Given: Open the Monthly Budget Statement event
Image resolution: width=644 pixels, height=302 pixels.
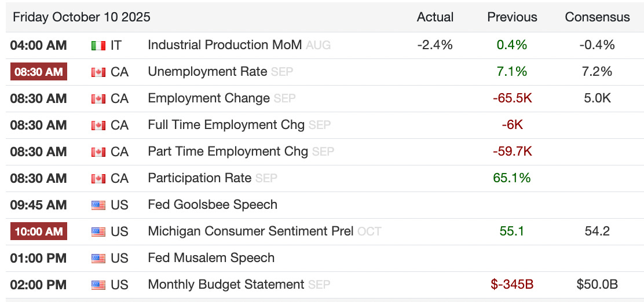Looking at the screenshot, I should coord(226,285).
